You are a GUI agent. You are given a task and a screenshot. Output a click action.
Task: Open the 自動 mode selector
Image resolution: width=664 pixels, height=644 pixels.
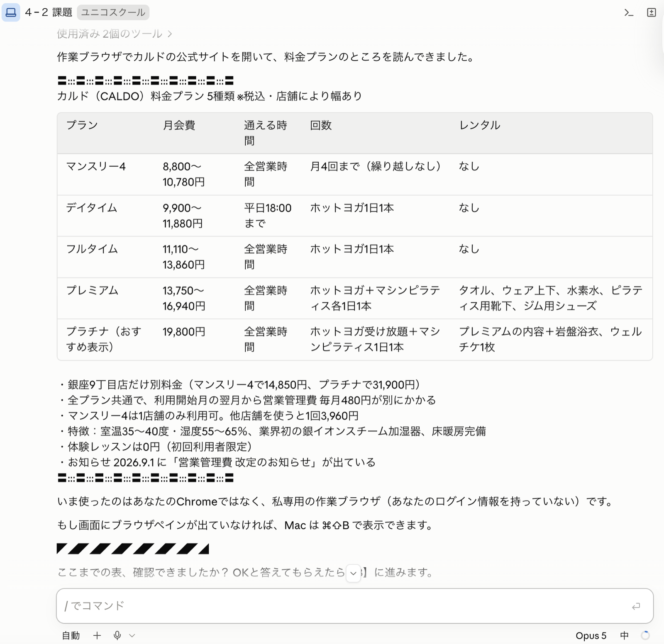point(71,635)
